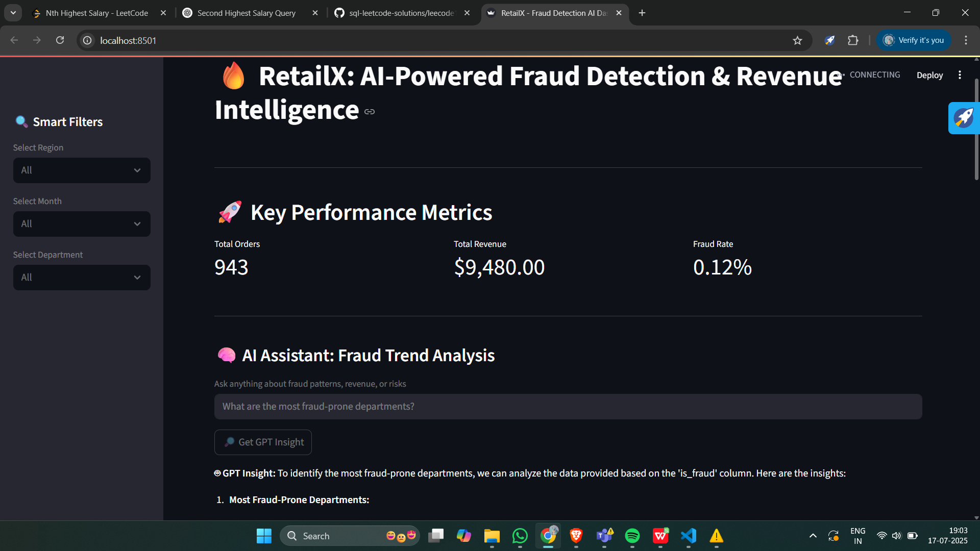
Task: Click the Deploy button
Action: pos(929,75)
